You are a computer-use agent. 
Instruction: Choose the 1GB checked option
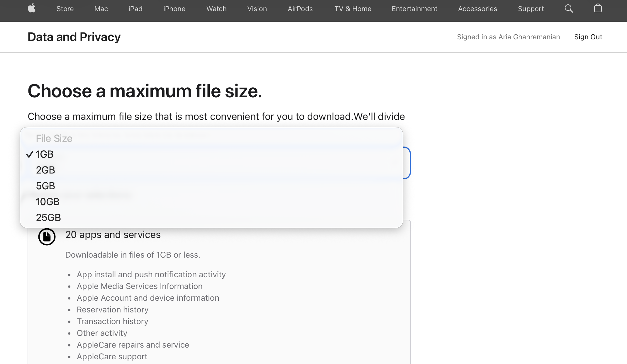tap(45, 154)
